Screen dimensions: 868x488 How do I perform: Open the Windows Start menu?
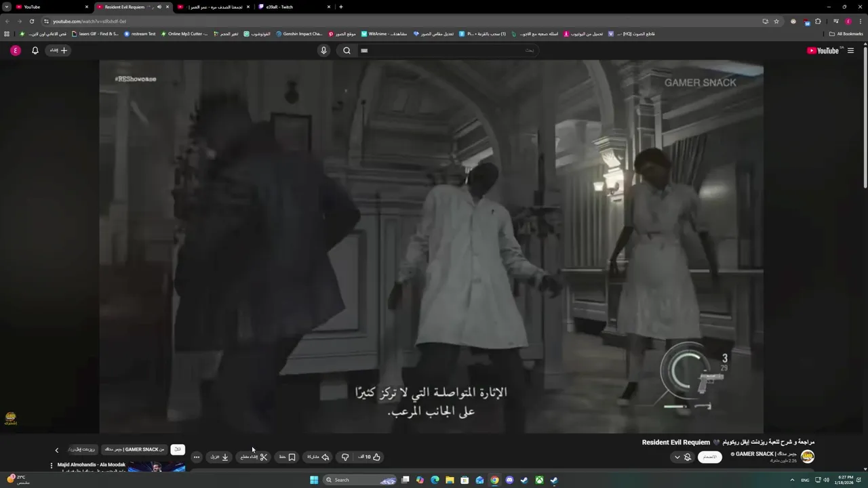314,480
